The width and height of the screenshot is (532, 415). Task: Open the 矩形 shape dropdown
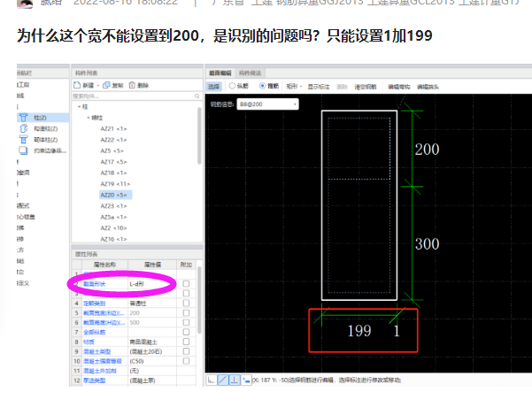click(x=294, y=87)
